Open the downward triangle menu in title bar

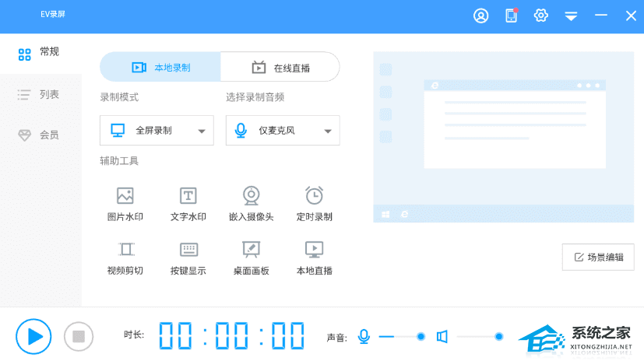pyautogui.click(x=571, y=16)
